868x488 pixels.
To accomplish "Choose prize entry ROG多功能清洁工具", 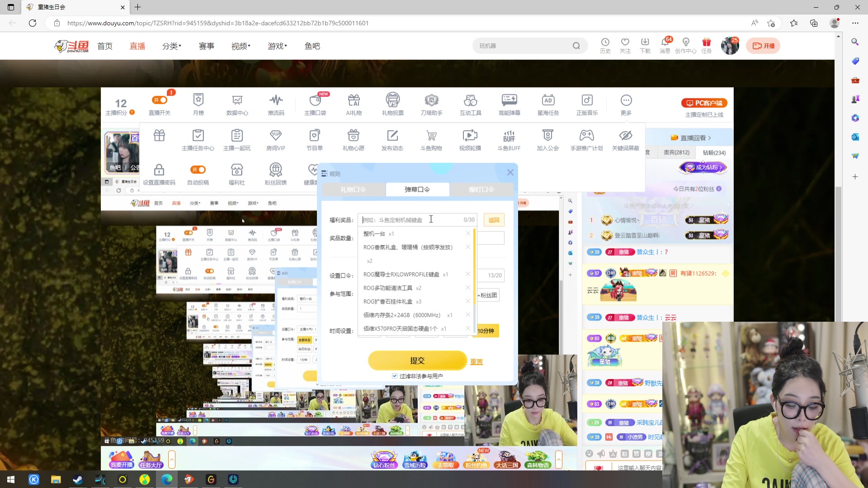I will click(388, 288).
